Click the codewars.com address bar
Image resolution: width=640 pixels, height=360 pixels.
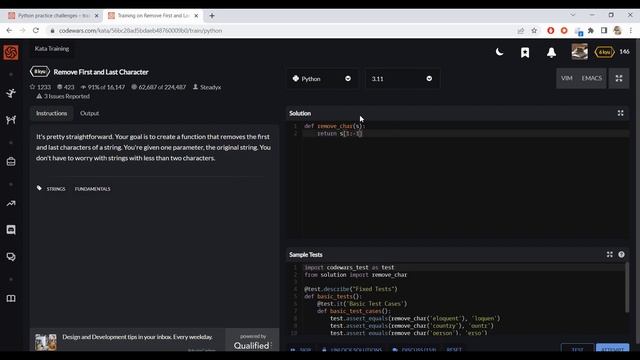click(282, 31)
